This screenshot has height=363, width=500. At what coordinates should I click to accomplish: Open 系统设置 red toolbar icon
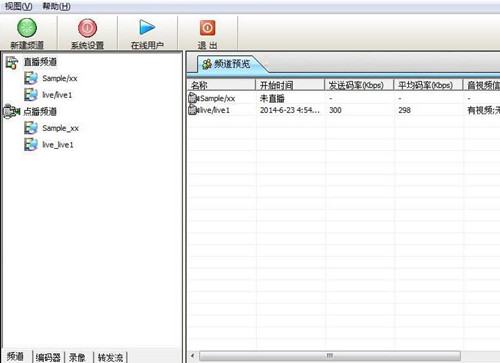pos(87,28)
